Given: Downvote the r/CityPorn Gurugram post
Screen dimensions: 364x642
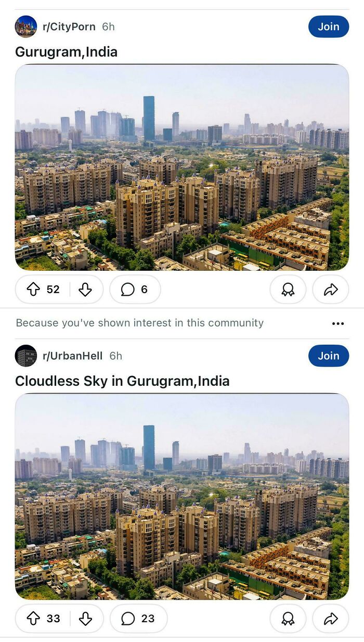Looking at the screenshot, I should 85,289.
